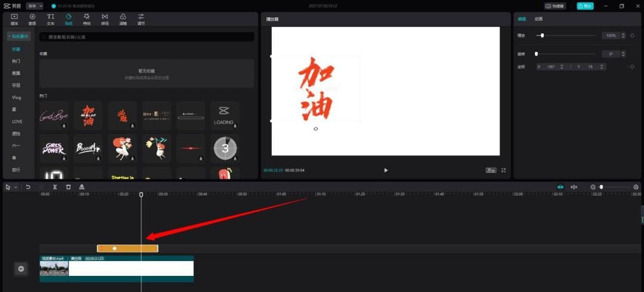This screenshot has width=644, height=292.
Task: Open the 文本 (Text) panel icon
Action: pos(51,19)
